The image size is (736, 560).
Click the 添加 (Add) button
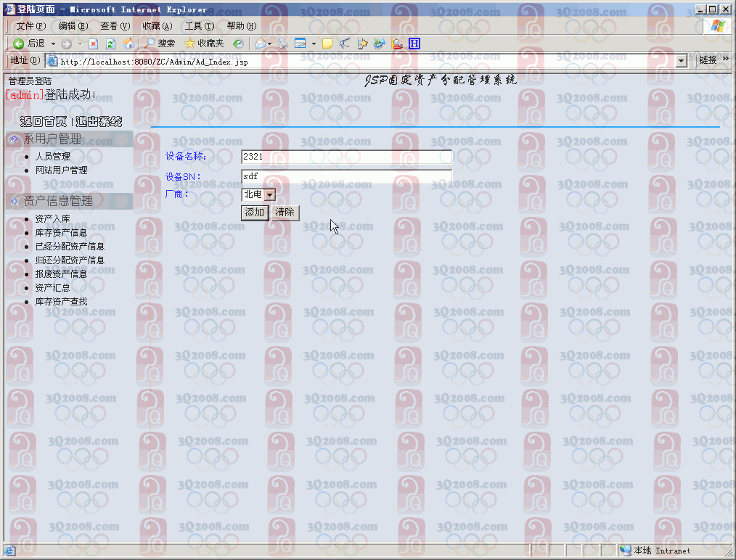255,213
